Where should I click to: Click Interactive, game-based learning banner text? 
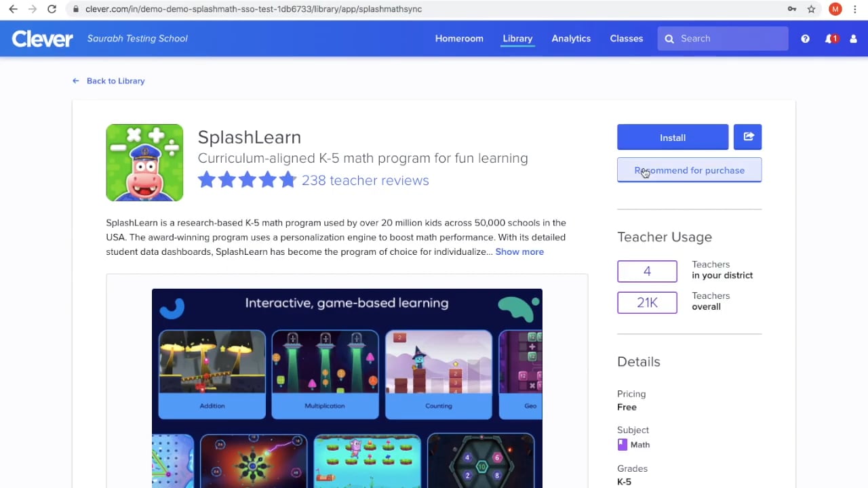coord(347,303)
